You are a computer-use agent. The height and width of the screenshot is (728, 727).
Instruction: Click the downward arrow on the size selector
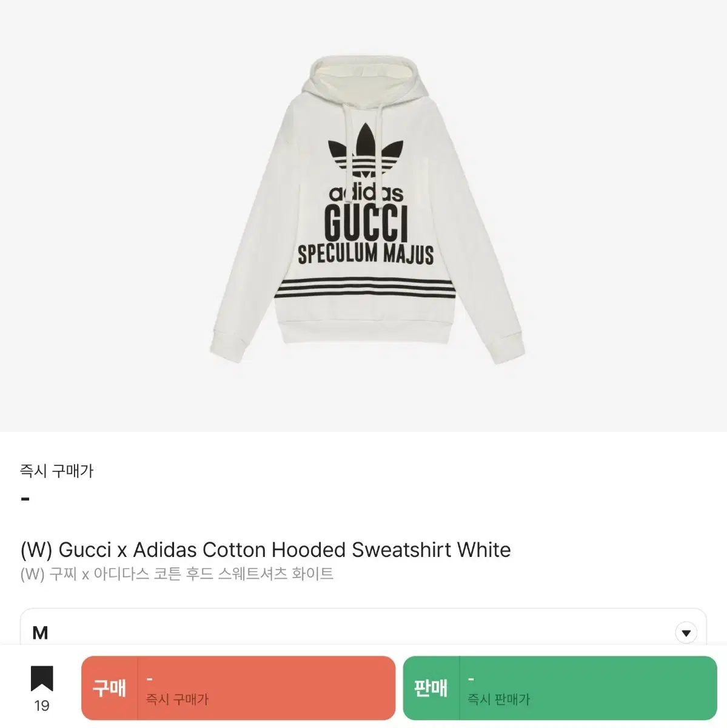coord(686,633)
